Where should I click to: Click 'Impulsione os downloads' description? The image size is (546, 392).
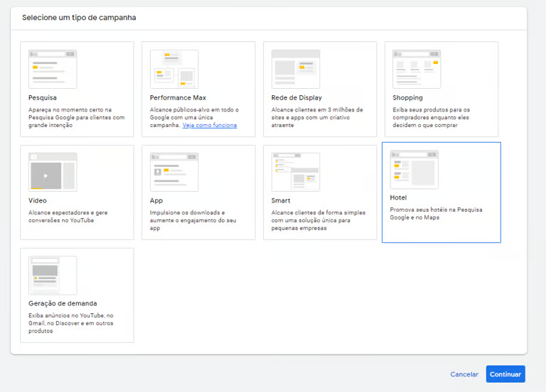coord(193,220)
